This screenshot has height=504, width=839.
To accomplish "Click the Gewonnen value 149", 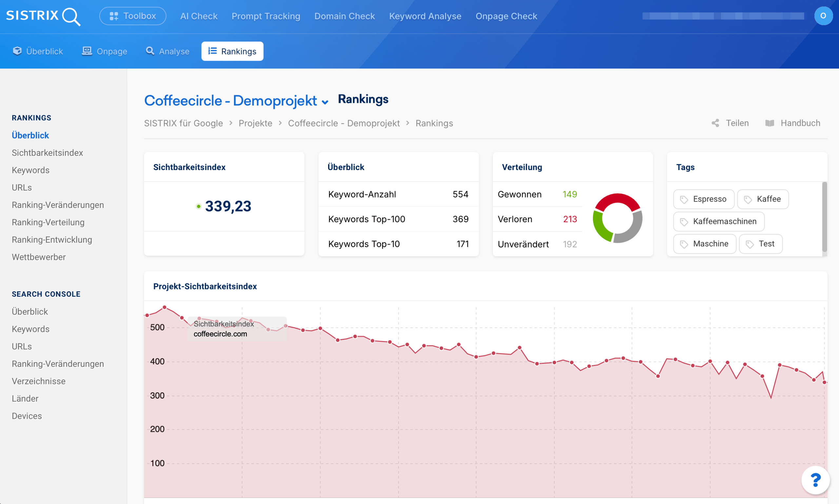I will [x=570, y=194].
